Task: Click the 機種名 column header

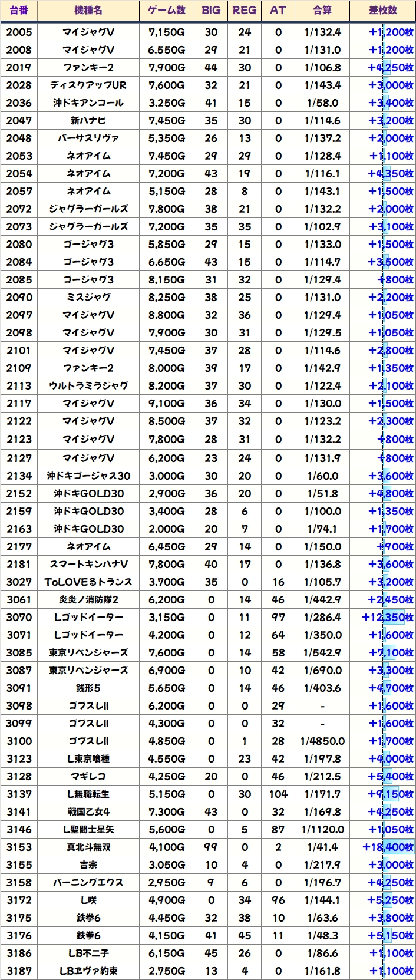Action: point(88,10)
